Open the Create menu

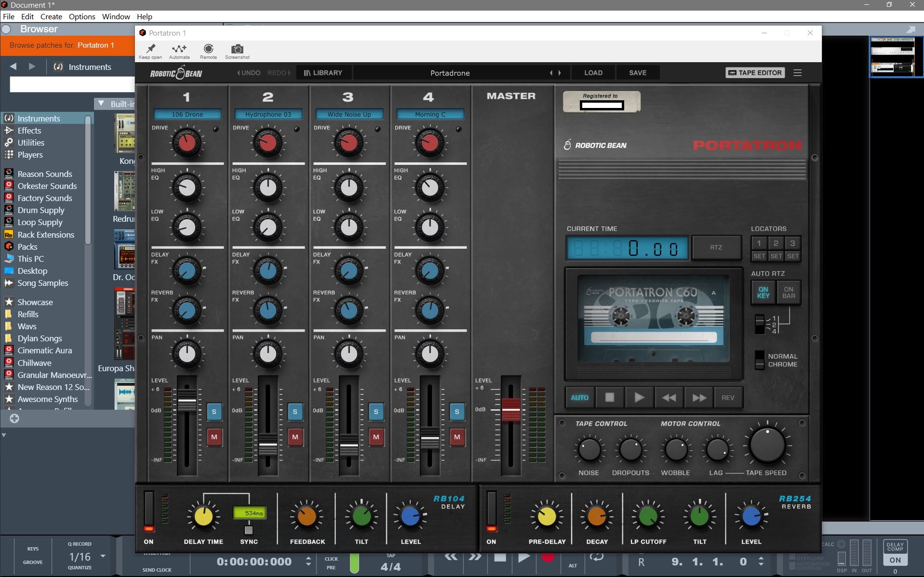[x=51, y=16]
